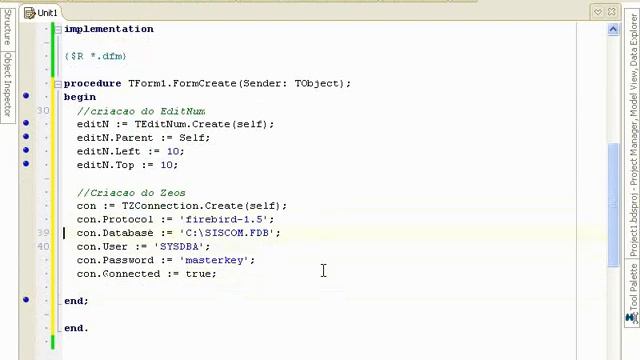The width and height of the screenshot is (640, 360).
Task: Click the con.Connected := true line
Action: pyautogui.click(x=147, y=274)
